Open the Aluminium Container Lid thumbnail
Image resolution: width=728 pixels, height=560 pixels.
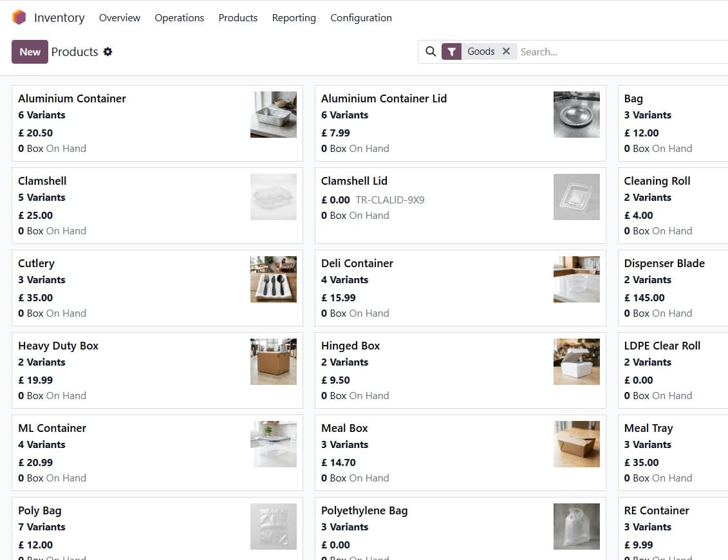576,114
